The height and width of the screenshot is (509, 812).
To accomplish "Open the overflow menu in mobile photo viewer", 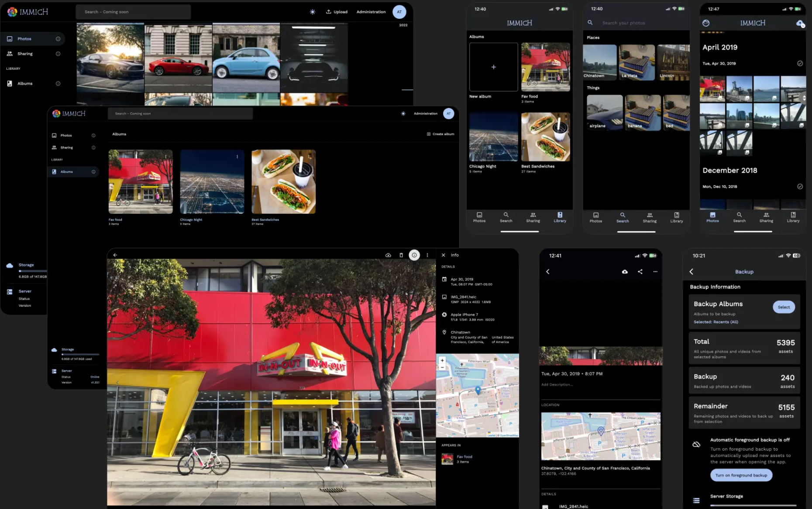I will coord(655,271).
